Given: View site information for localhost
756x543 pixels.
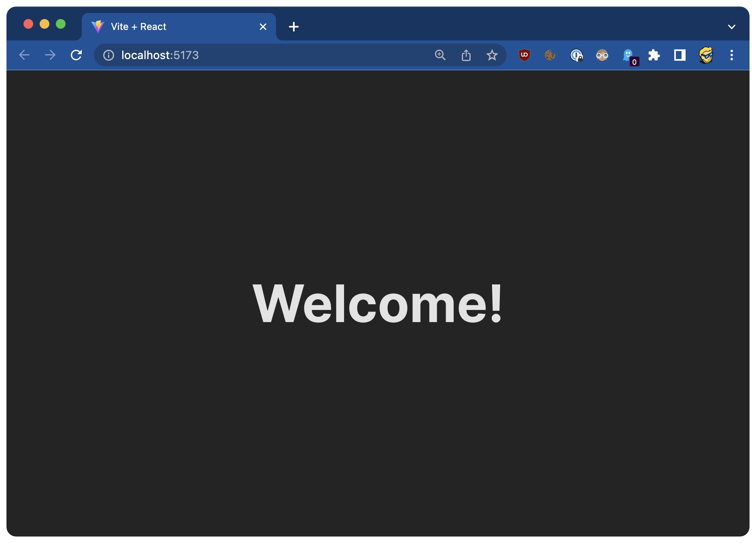Looking at the screenshot, I should pos(108,55).
